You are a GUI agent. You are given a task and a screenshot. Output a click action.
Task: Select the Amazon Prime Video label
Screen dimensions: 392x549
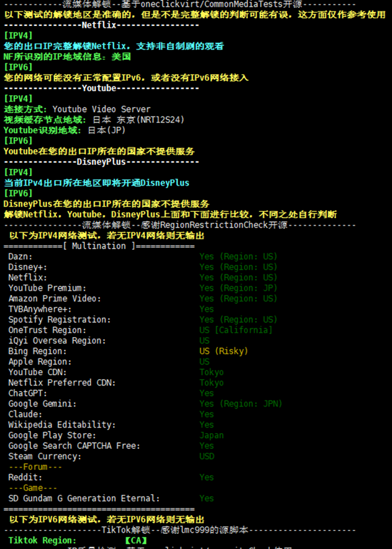[x=54, y=299]
